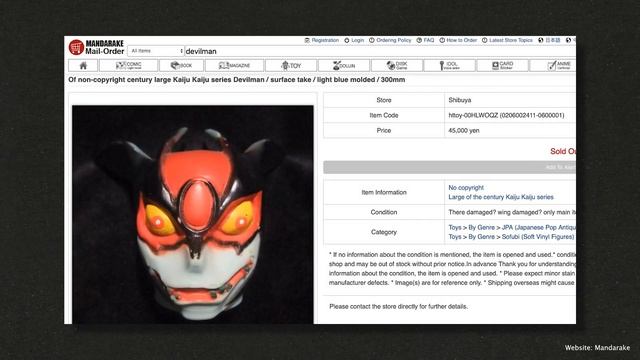Image resolution: width=640 pixels, height=360 pixels.
Task: Click the Item Code label cell
Action: coord(384,116)
